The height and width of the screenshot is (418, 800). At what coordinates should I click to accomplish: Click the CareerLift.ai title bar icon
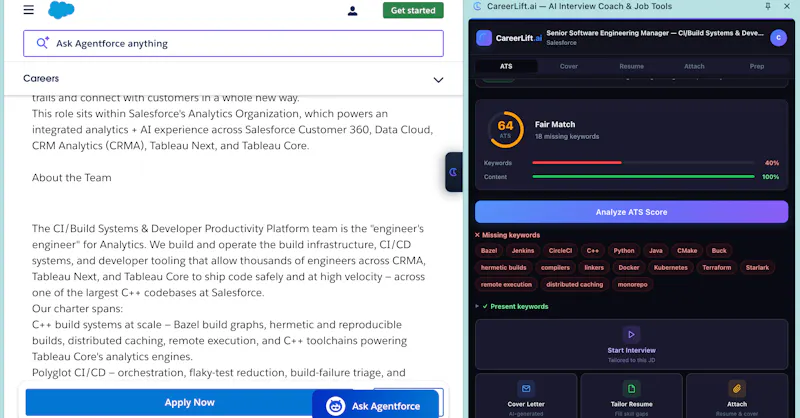coord(478,6)
